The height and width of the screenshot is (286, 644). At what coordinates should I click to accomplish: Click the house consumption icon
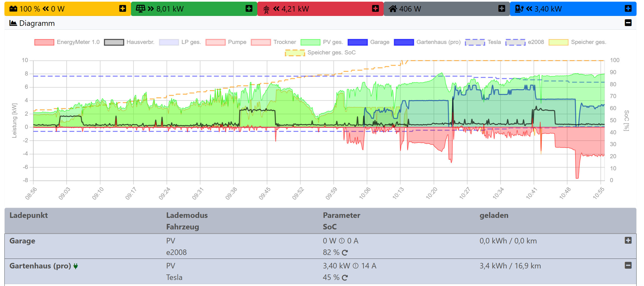coord(393,9)
